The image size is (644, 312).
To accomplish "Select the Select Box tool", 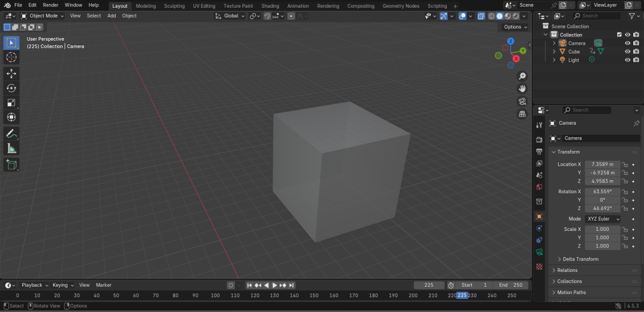I will [11, 43].
